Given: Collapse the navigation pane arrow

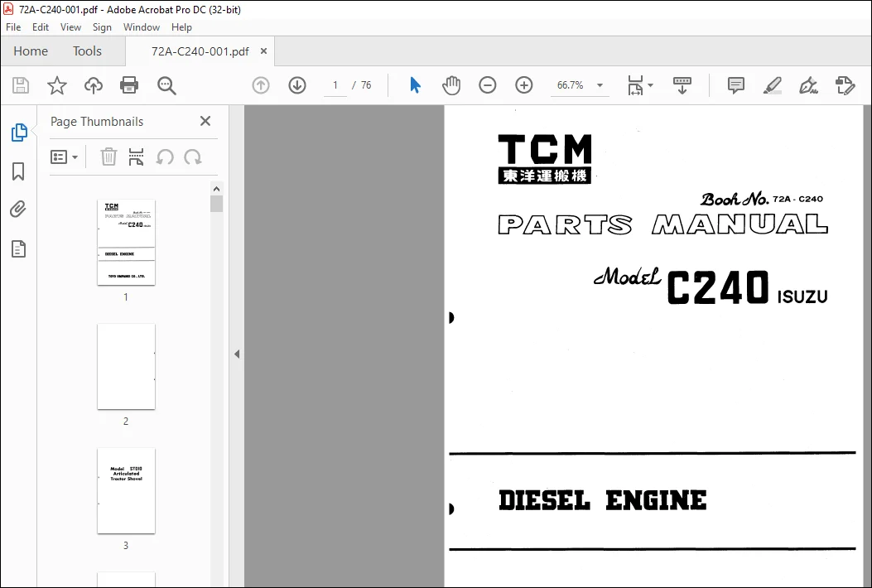Looking at the screenshot, I should (x=237, y=354).
